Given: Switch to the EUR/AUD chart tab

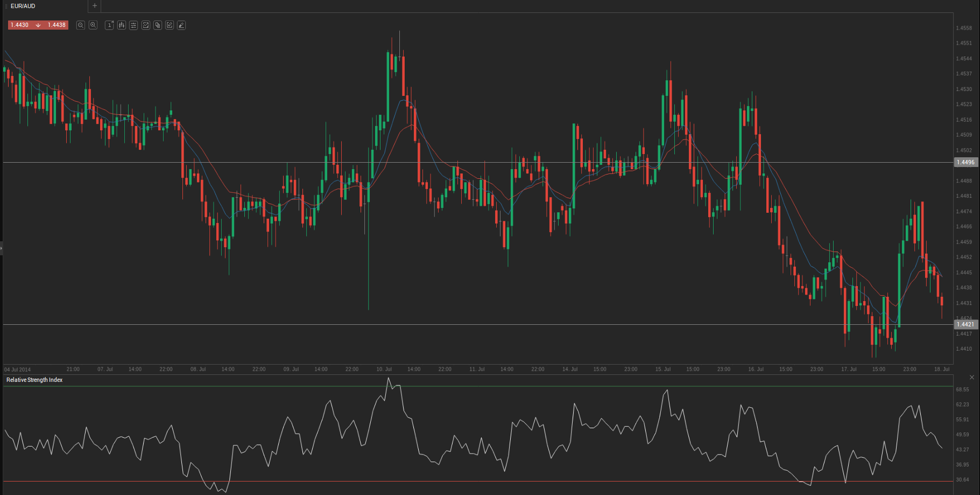Looking at the screenshot, I should tap(23, 6).
